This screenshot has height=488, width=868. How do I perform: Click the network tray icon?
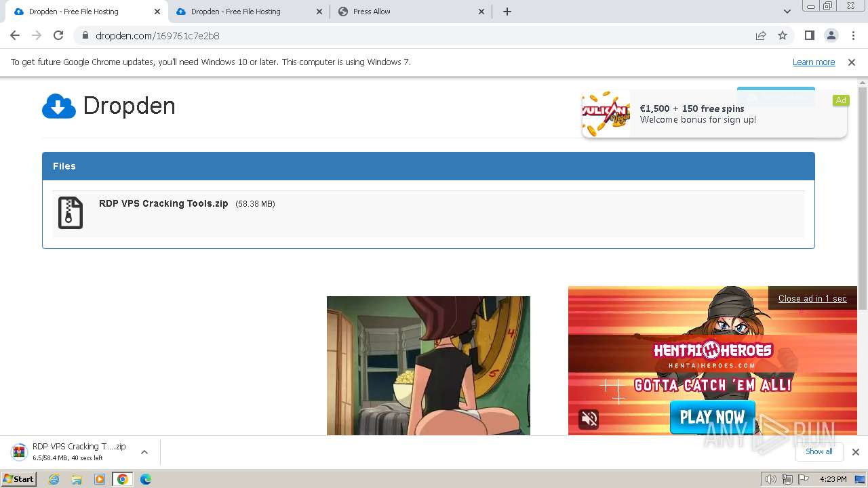click(x=787, y=479)
